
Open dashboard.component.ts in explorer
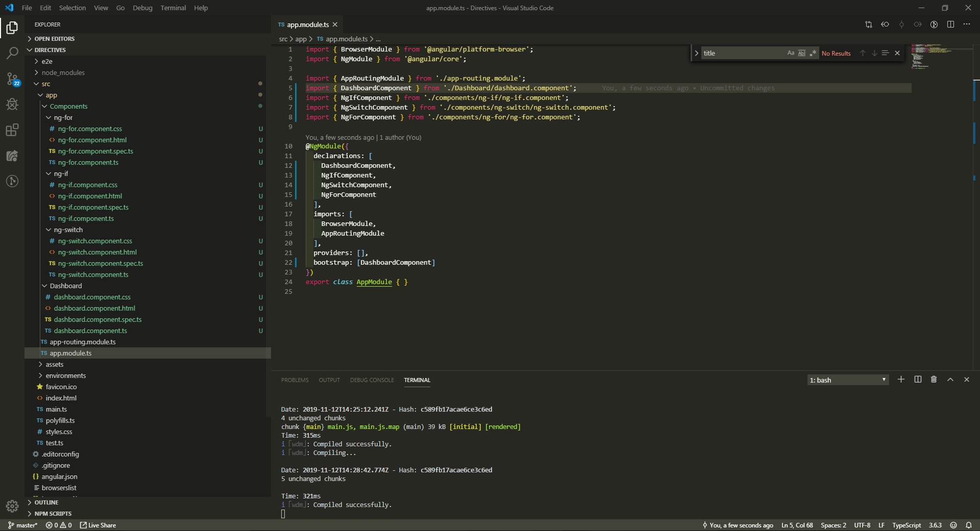coord(90,331)
